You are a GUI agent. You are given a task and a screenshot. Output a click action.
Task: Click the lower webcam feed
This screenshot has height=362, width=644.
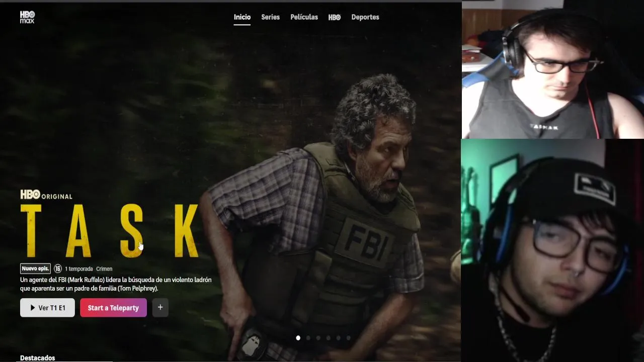[553, 250]
